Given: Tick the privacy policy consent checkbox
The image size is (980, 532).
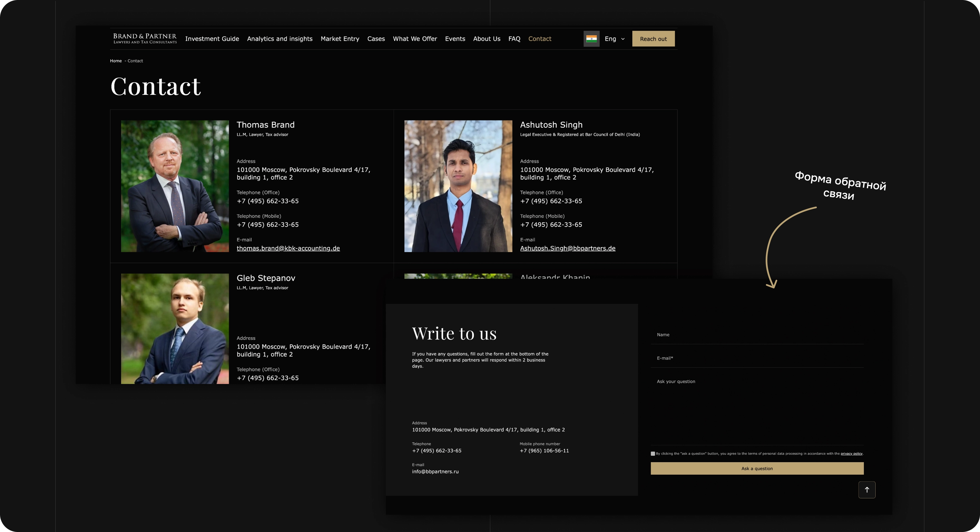Looking at the screenshot, I should click(x=653, y=454).
